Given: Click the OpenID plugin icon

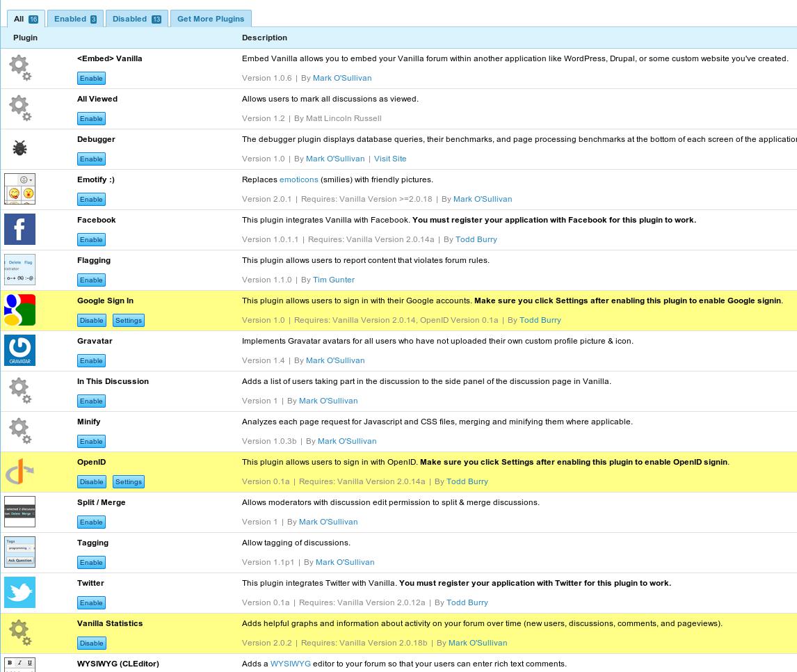Looking at the screenshot, I should (x=19, y=471).
